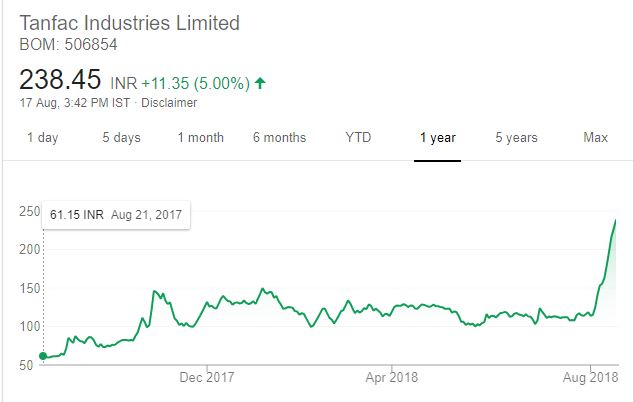Image resolution: width=633 pixels, height=402 pixels.
Task: Switch to 5 years range
Action: tap(516, 138)
